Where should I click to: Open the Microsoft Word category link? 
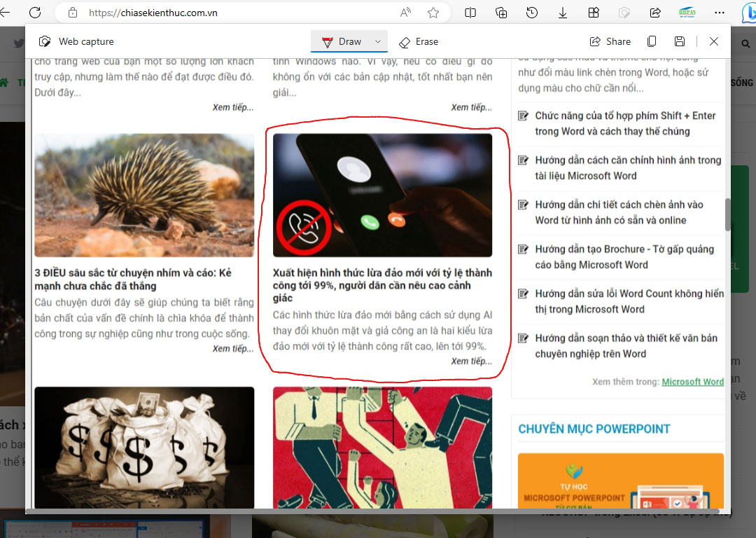[x=692, y=381]
